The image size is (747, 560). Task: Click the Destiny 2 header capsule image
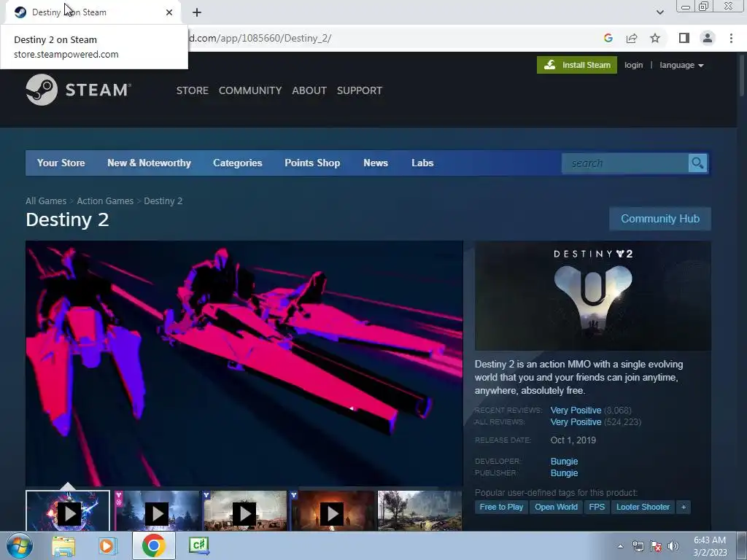click(x=593, y=296)
